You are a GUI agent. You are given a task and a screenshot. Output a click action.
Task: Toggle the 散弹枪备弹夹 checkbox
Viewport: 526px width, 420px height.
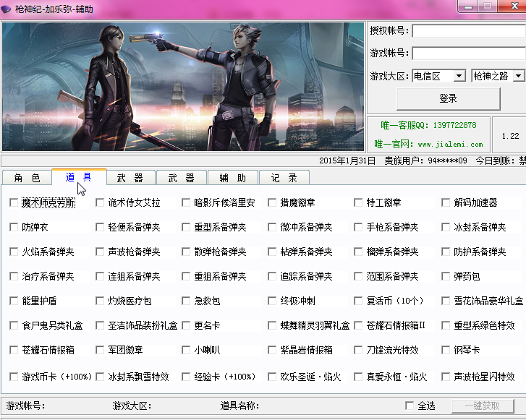pos(186,252)
